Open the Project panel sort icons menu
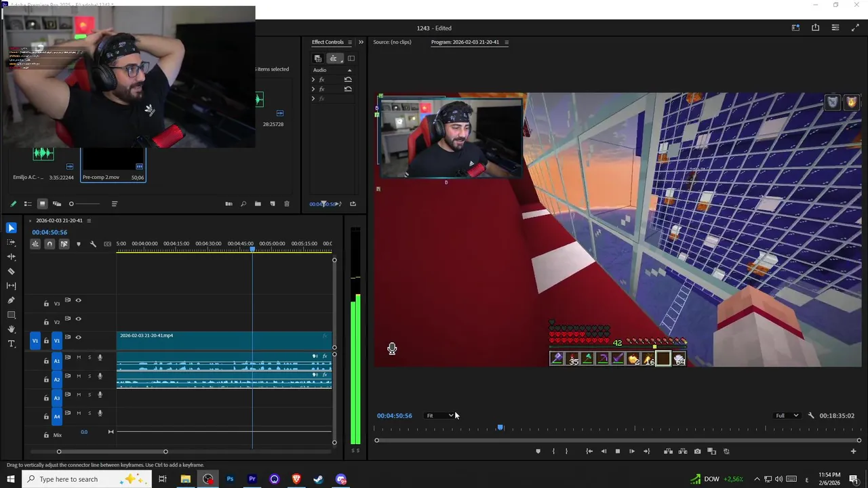The width and height of the screenshot is (868, 488). point(115,204)
